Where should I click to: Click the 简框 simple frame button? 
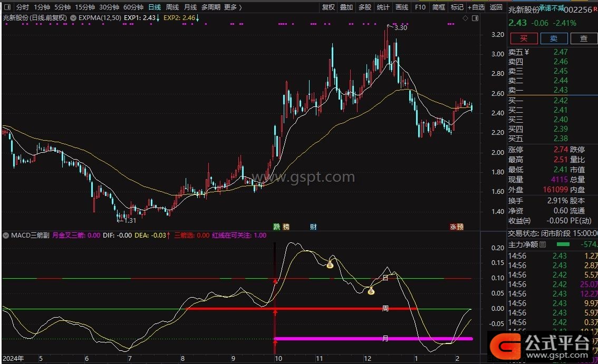[439, 7]
